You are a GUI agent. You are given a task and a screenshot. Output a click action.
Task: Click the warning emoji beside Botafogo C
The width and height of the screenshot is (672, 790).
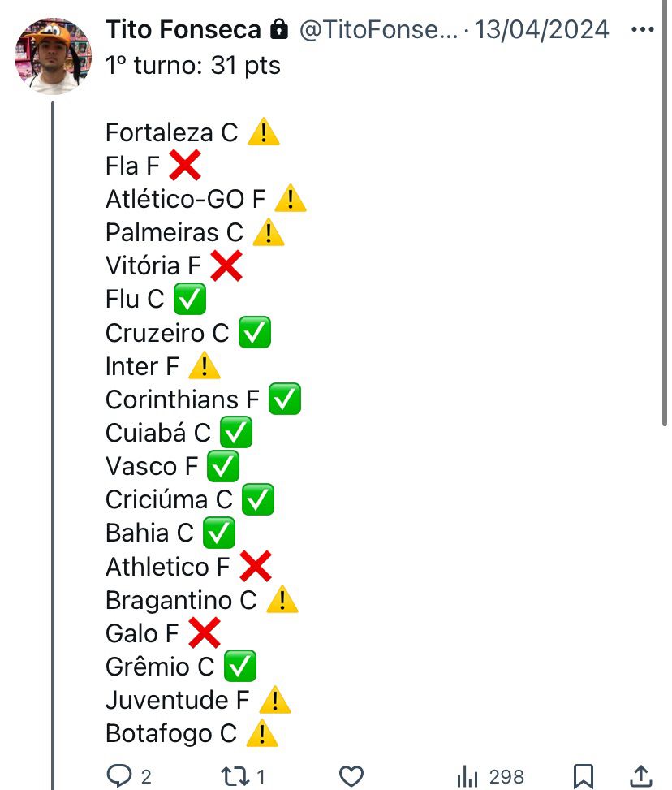coord(262,733)
